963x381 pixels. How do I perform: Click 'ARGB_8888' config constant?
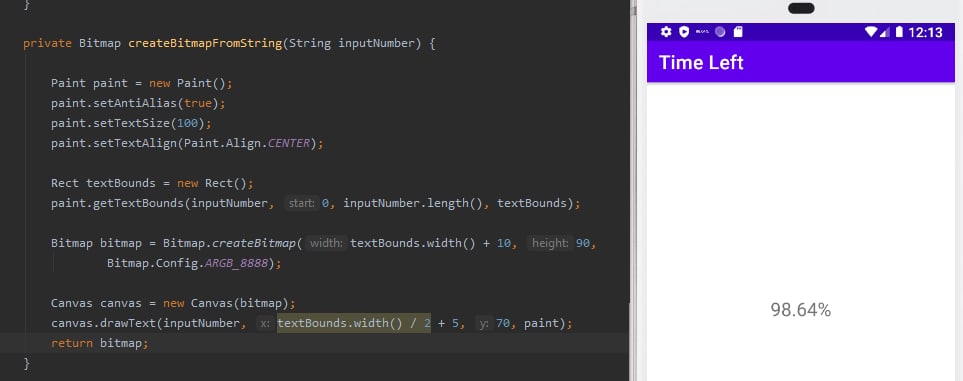[236, 263]
